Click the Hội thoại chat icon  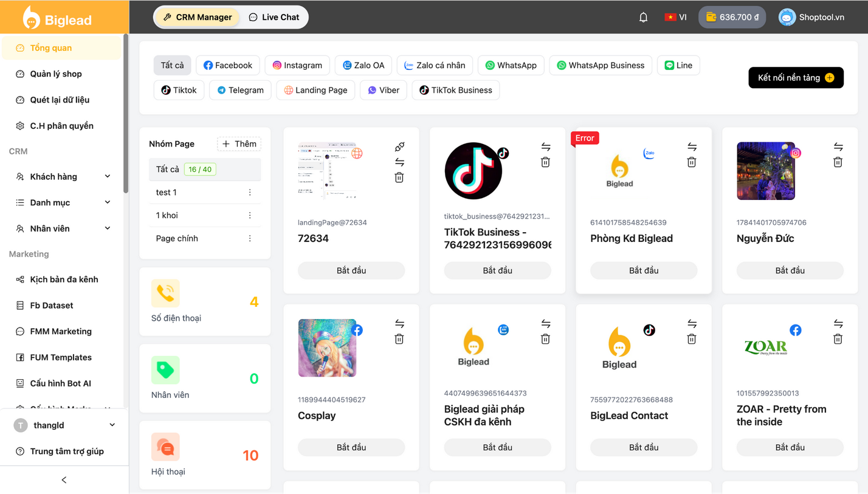pyautogui.click(x=165, y=447)
